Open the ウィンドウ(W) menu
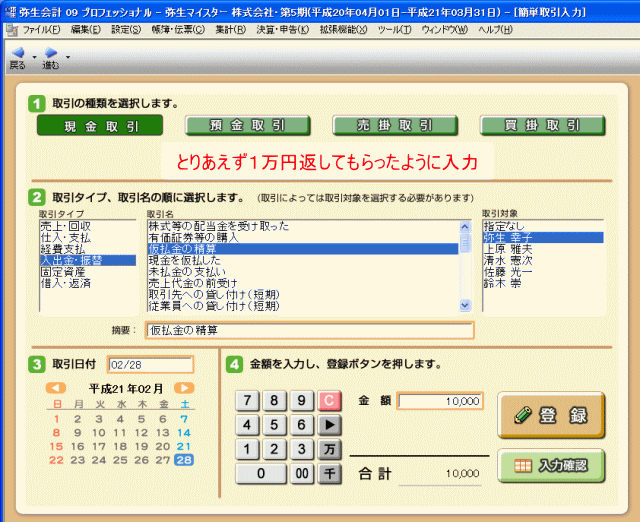The height and width of the screenshot is (522, 640). [x=444, y=30]
